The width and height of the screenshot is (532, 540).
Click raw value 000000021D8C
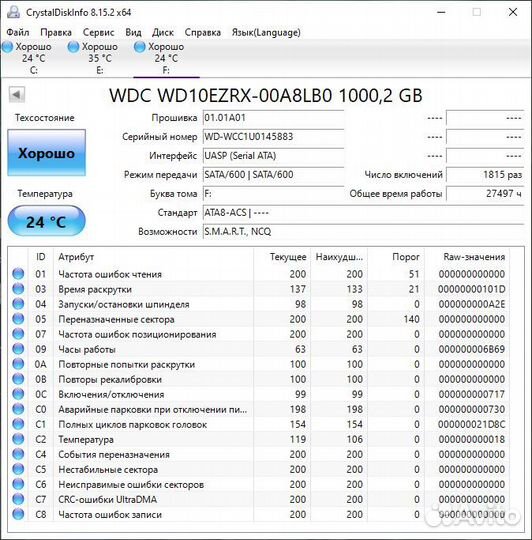[471, 424]
